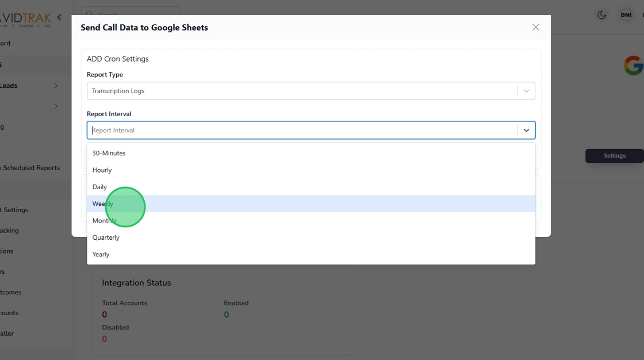This screenshot has height=360, width=644.
Task: Close the Send Call Data dialog
Action: tap(536, 27)
